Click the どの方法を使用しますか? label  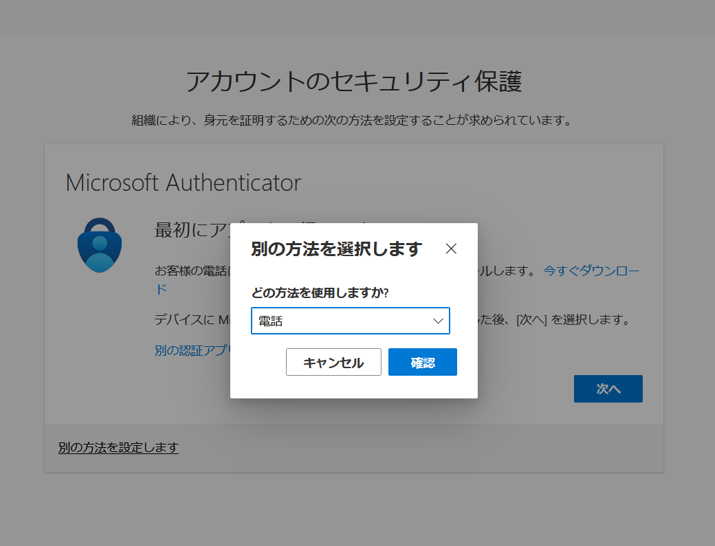click(x=320, y=293)
